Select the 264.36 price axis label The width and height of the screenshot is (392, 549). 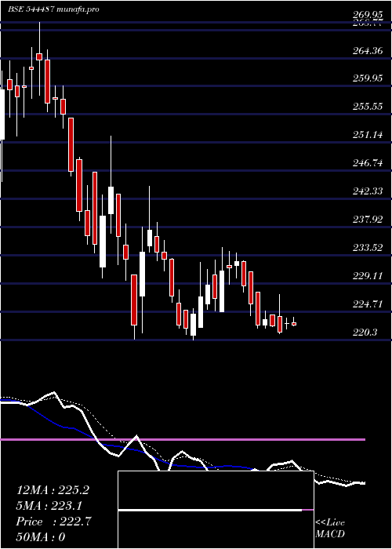(x=367, y=51)
